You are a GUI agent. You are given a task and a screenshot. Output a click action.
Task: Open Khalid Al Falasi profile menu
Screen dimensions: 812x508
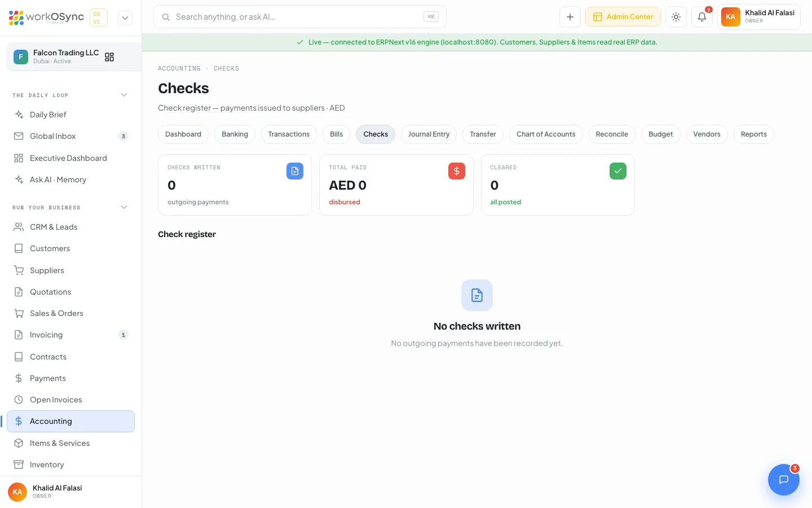pos(759,17)
